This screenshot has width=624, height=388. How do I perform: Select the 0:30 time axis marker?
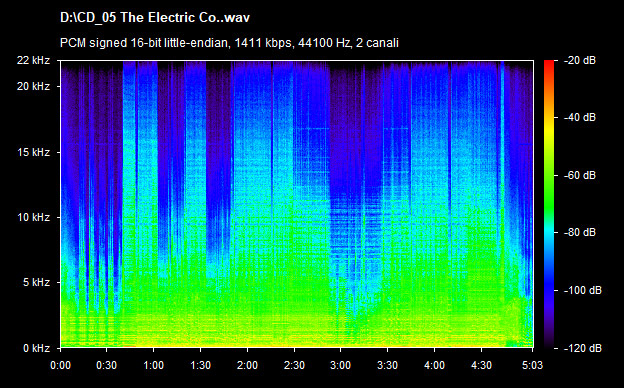click(x=107, y=365)
